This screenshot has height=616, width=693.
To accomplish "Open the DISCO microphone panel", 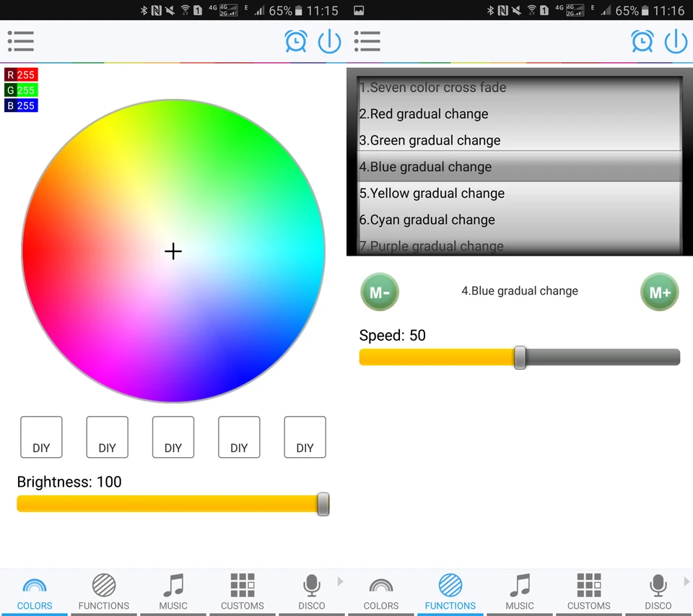I will 311,591.
